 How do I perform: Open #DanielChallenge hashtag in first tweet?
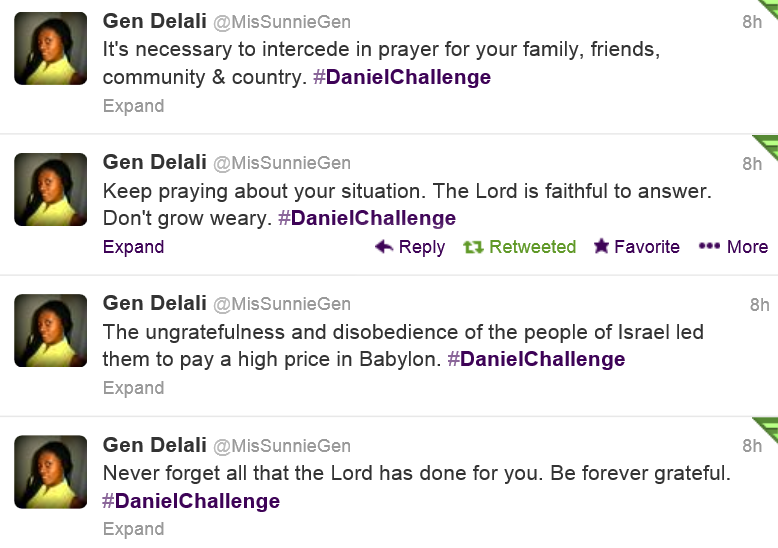pos(402,77)
